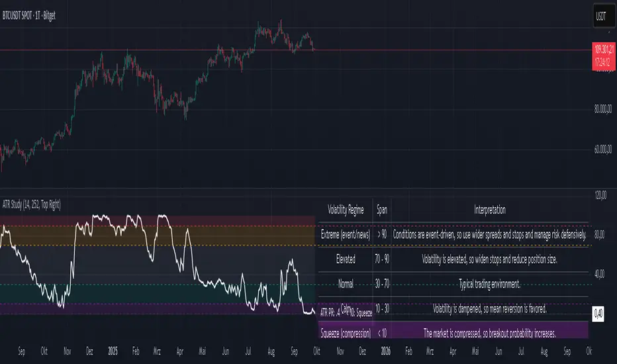Click the 70 - 90 span cell

click(382, 259)
